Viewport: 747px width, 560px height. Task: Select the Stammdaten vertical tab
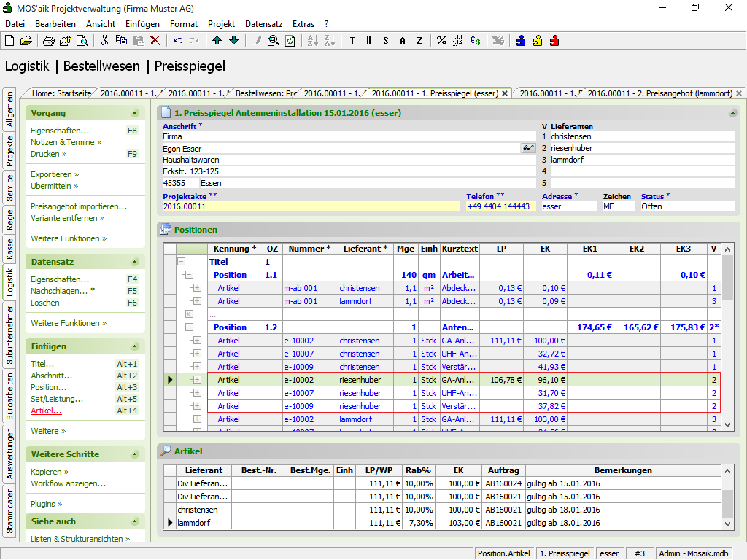tap(9, 511)
